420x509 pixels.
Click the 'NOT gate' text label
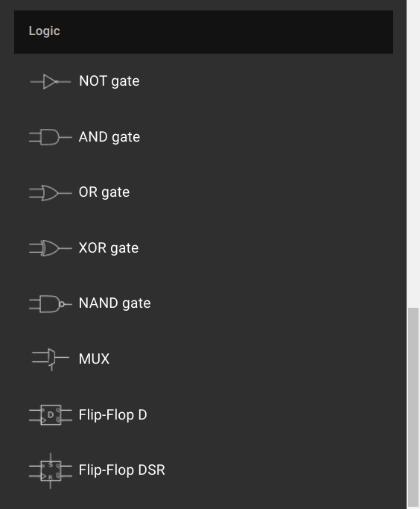point(109,81)
